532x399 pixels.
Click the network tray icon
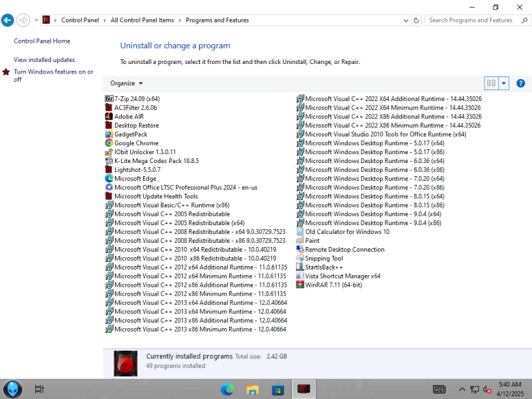[475, 389]
